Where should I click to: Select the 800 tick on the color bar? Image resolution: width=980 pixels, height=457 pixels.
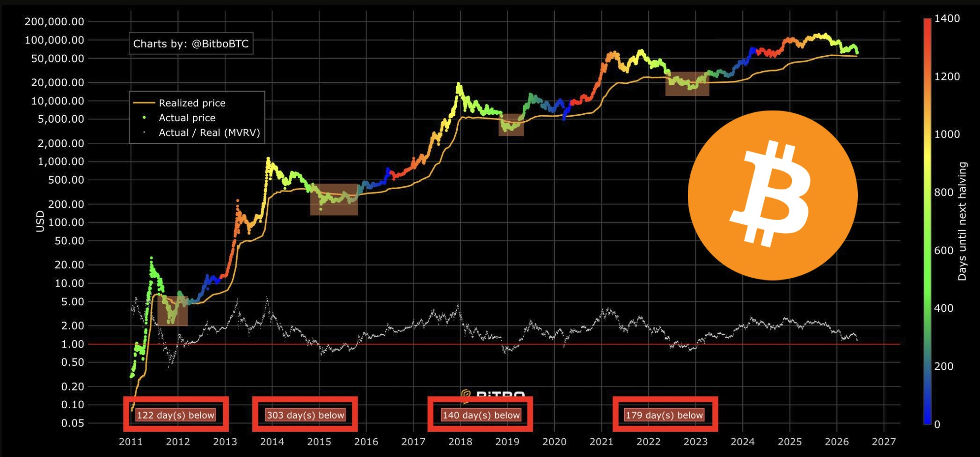point(944,192)
